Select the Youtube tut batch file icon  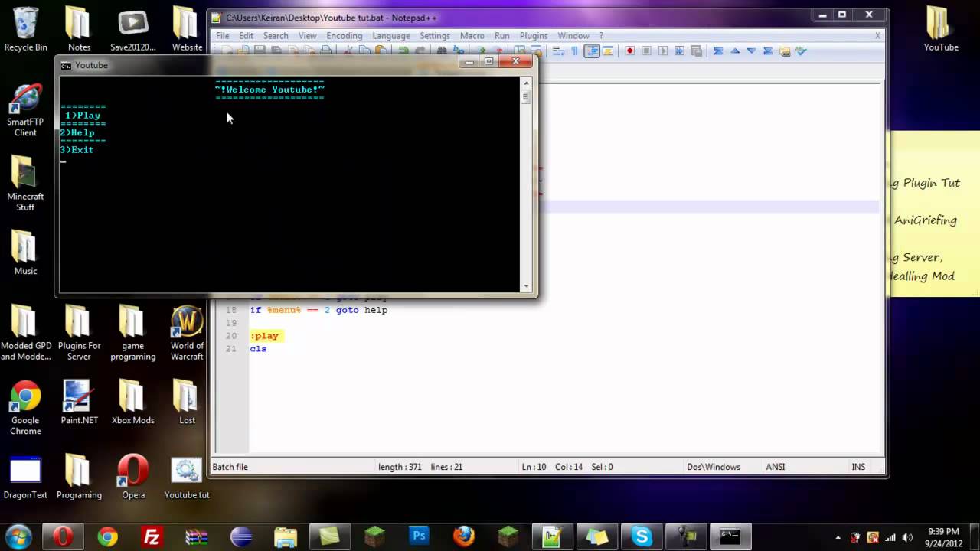[x=187, y=478]
